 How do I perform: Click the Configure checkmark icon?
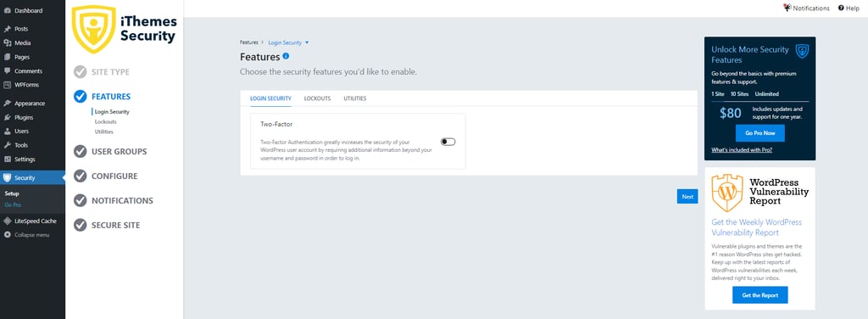pos(81,176)
